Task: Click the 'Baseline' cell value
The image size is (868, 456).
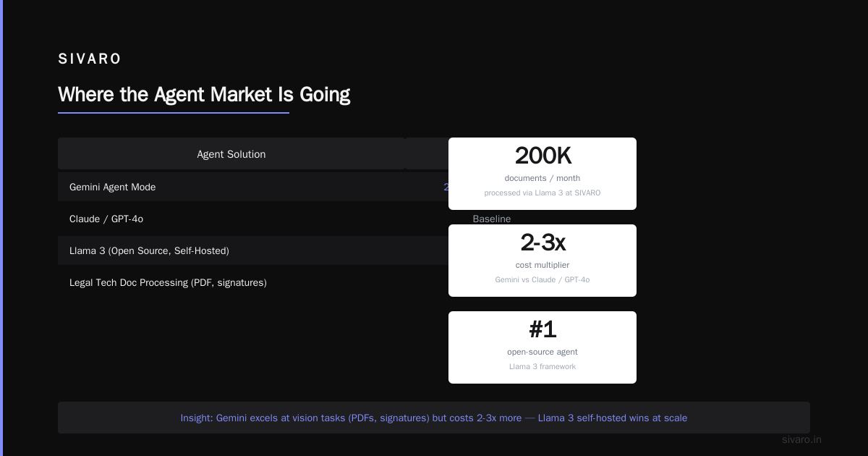Action: tap(492, 219)
